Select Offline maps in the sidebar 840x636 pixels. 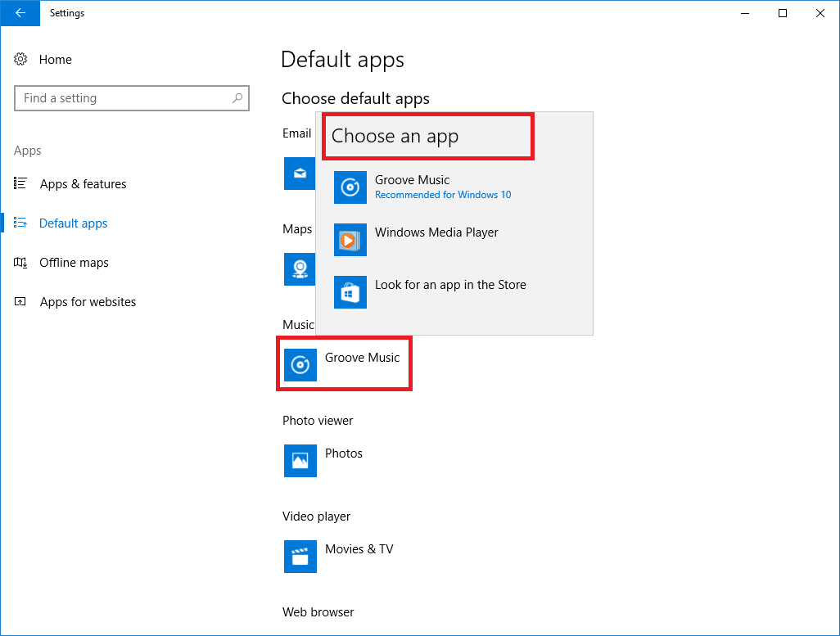click(x=74, y=262)
